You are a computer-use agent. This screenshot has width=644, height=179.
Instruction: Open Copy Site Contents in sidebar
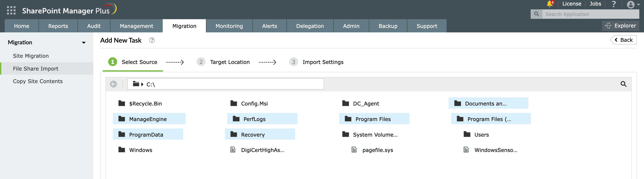click(x=38, y=81)
